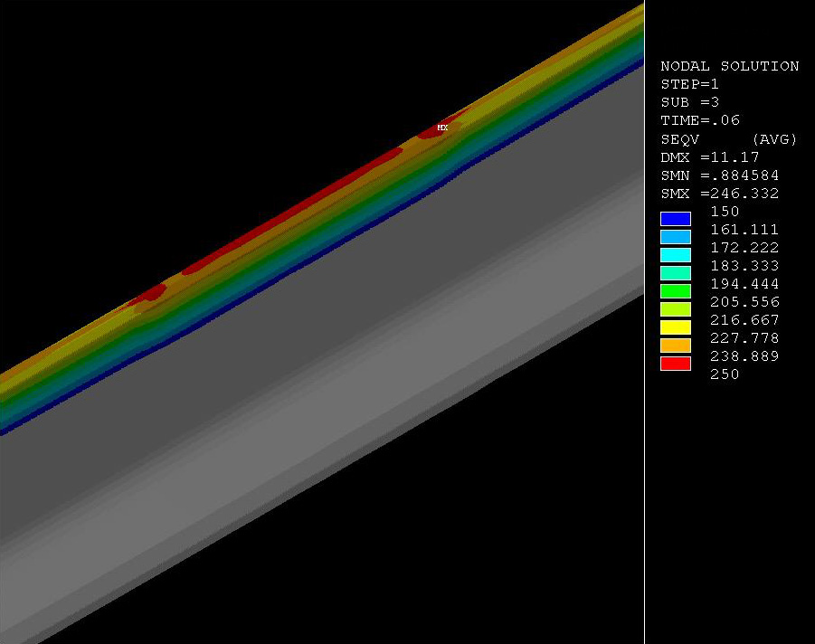Image resolution: width=815 pixels, height=644 pixels.
Task: Select the STEP=1 label
Action: pos(689,84)
